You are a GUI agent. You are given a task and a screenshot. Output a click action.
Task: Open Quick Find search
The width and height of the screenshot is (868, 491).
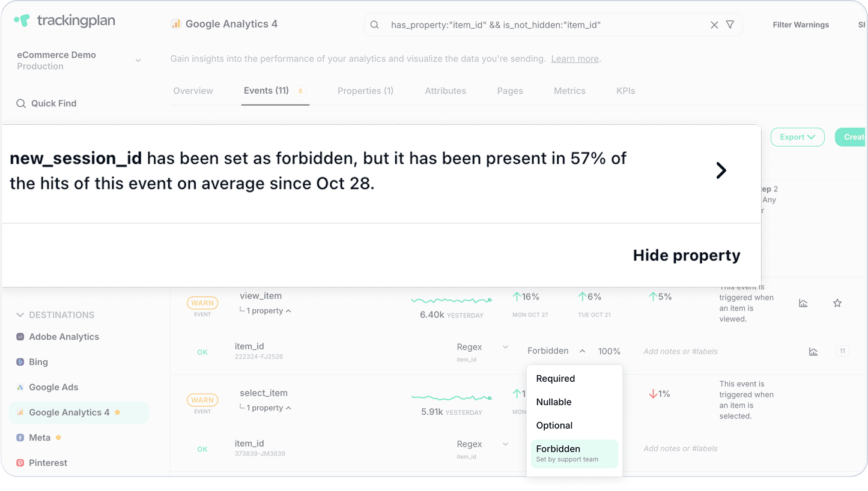(x=47, y=103)
